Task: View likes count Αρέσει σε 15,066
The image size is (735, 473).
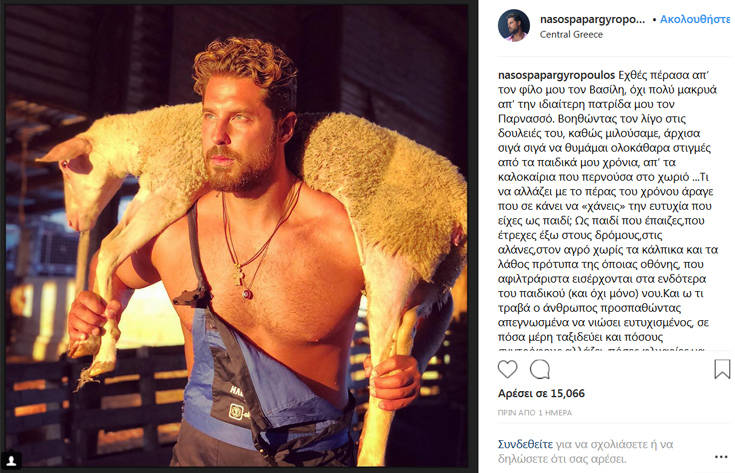Action: coord(541,393)
